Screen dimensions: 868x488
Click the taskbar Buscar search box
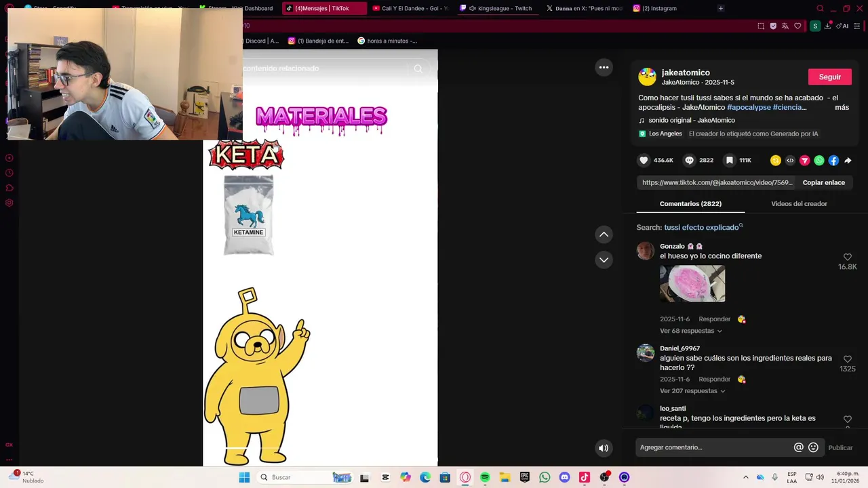pyautogui.click(x=305, y=477)
